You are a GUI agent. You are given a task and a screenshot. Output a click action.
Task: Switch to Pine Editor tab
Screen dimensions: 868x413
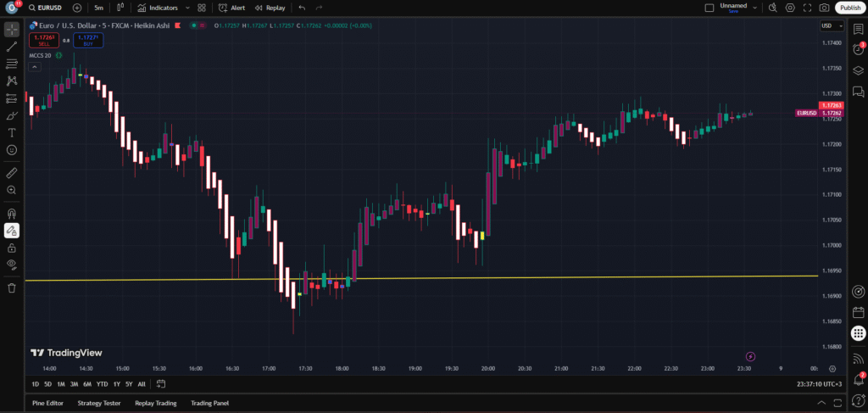(x=47, y=403)
